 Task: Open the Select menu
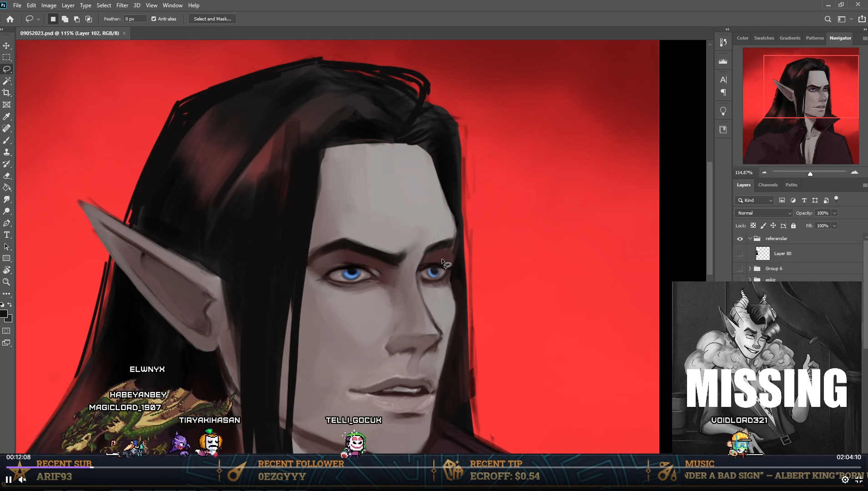click(104, 5)
